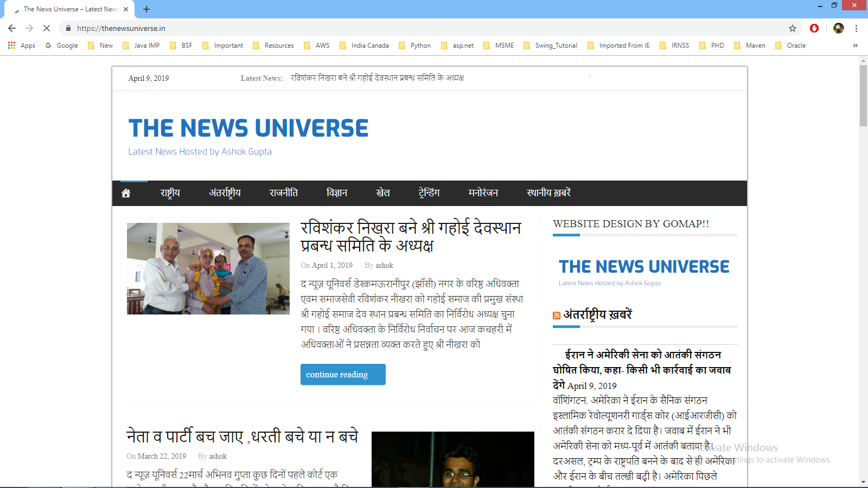View site security lock info

[68, 28]
